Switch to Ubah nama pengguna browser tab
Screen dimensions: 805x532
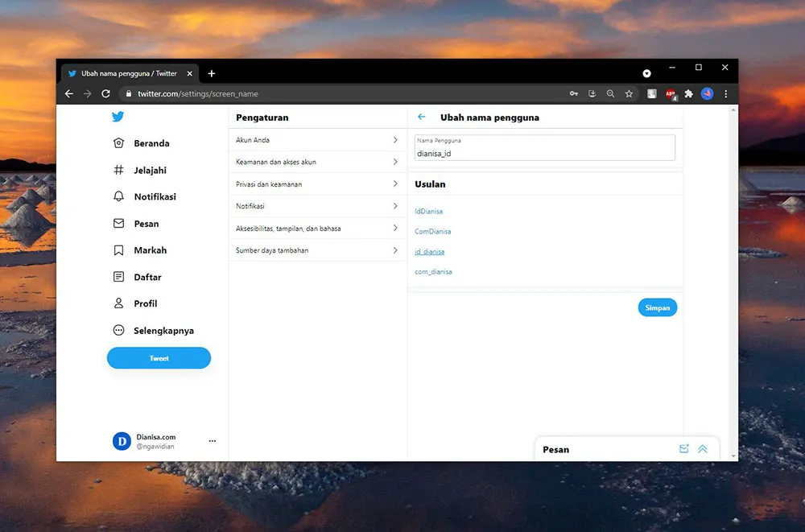[129, 73]
